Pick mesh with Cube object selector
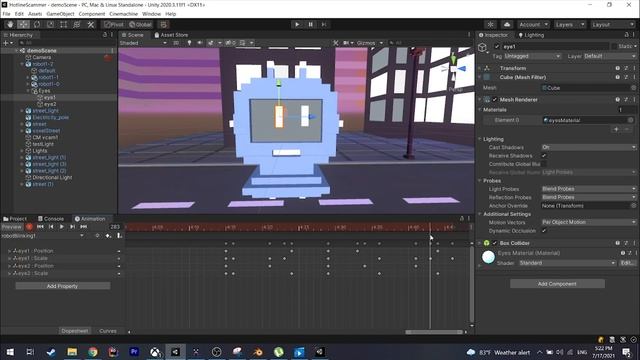This screenshot has width=640, height=360. [633, 88]
